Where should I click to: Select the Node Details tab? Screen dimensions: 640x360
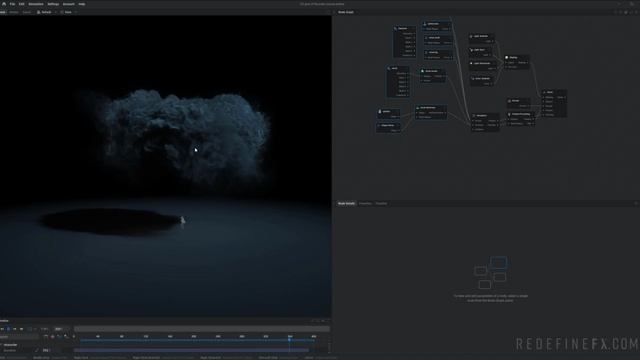click(346, 203)
